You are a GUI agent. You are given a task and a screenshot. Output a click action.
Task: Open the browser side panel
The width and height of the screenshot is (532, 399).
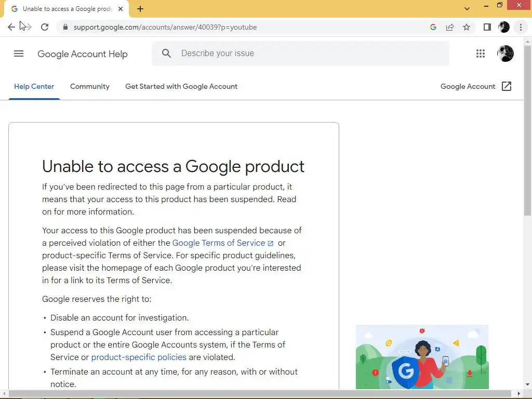(487, 27)
